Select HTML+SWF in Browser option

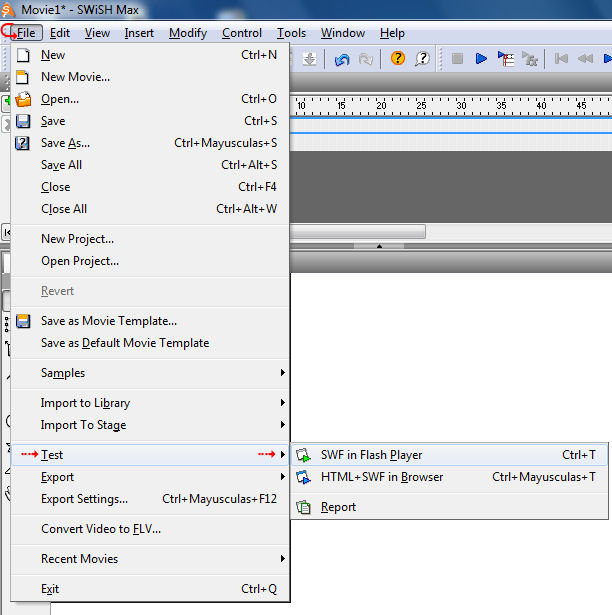449,477
